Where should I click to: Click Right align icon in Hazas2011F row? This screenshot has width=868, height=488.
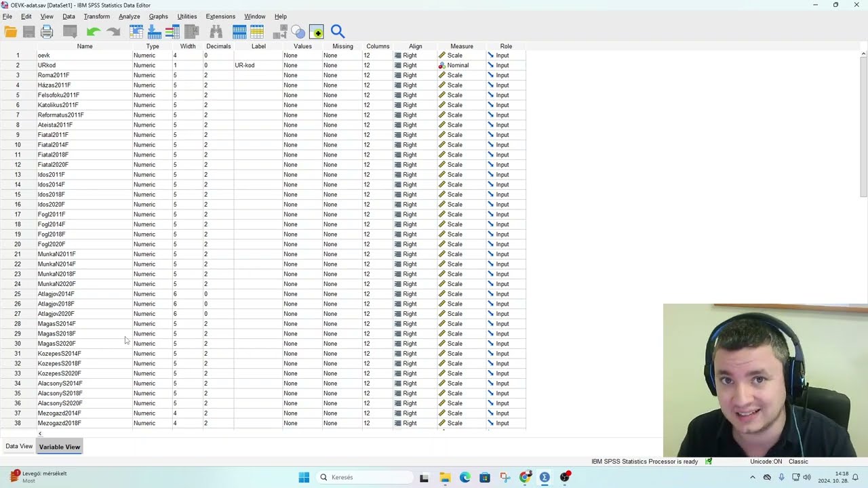coord(398,85)
